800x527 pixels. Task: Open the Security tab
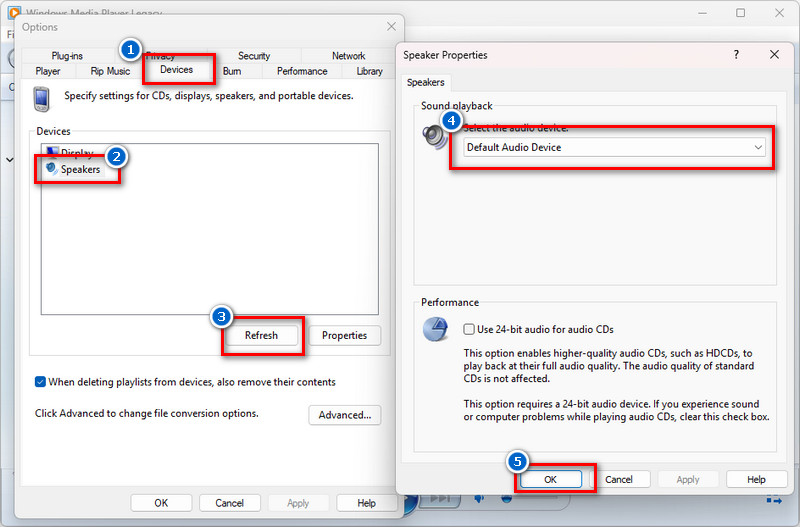click(254, 56)
